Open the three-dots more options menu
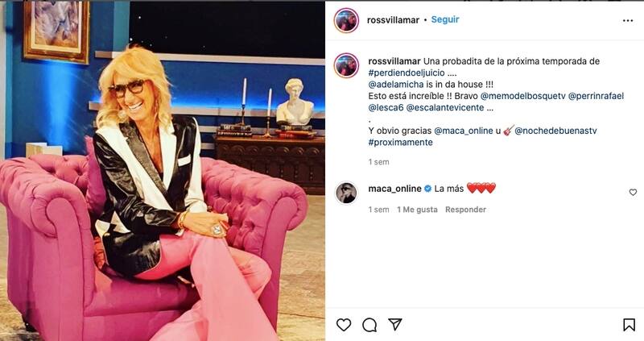The width and height of the screenshot is (644, 341). 628,21
